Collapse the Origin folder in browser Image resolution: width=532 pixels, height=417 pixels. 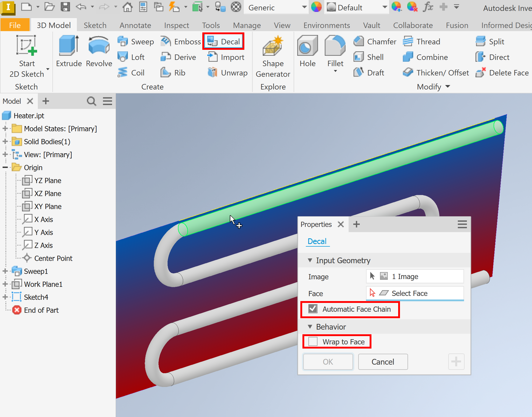tap(5, 167)
